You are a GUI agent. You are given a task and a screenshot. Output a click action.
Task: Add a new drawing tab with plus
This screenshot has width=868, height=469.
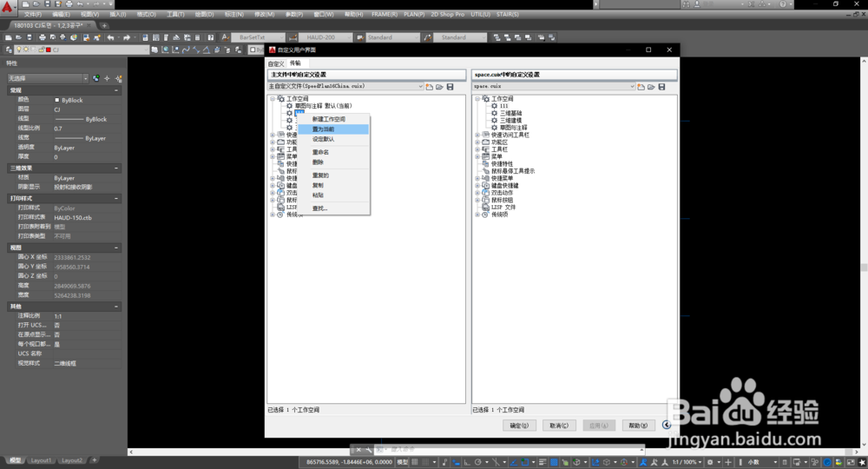click(104, 25)
